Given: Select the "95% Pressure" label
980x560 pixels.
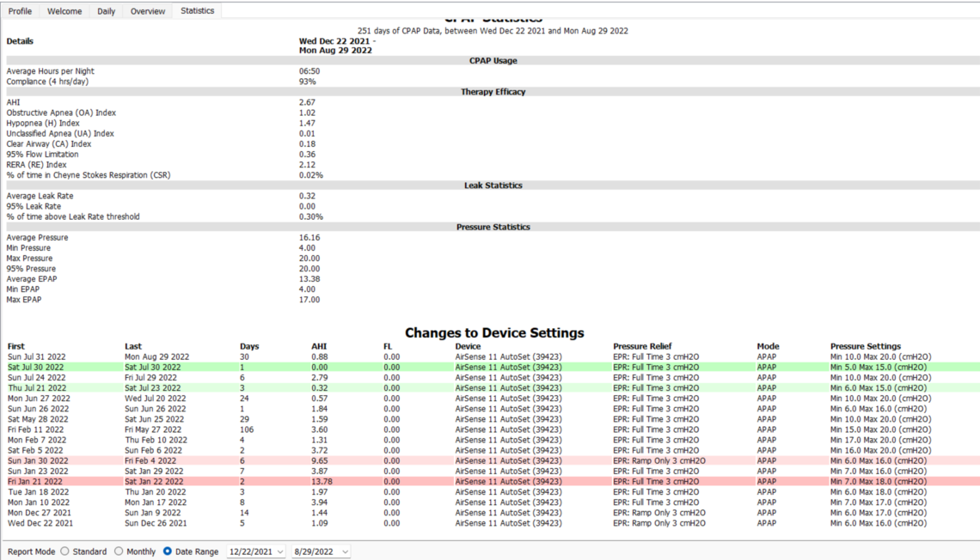Looking at the screenshot, I should coord(31,269).
